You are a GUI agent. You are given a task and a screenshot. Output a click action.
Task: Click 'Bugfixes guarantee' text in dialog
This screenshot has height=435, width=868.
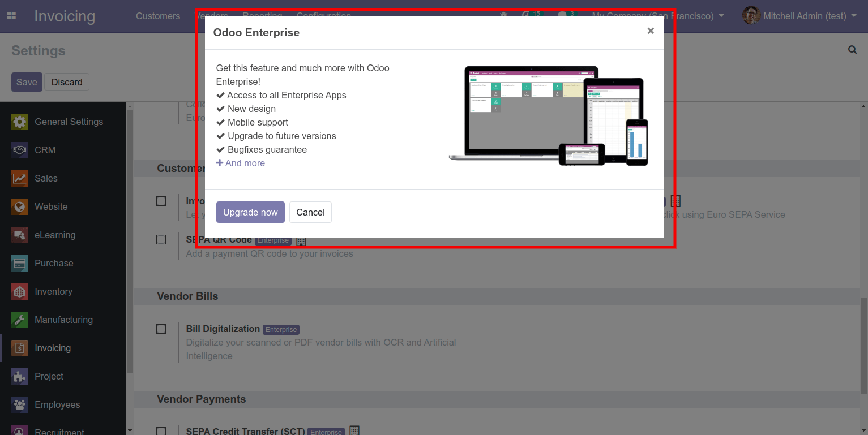tap(267, 149)
